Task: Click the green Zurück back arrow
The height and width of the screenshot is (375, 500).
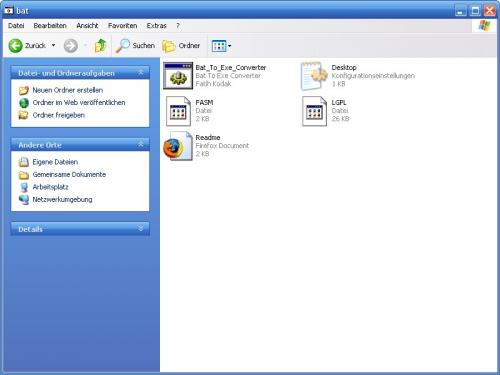Action: 15,46
